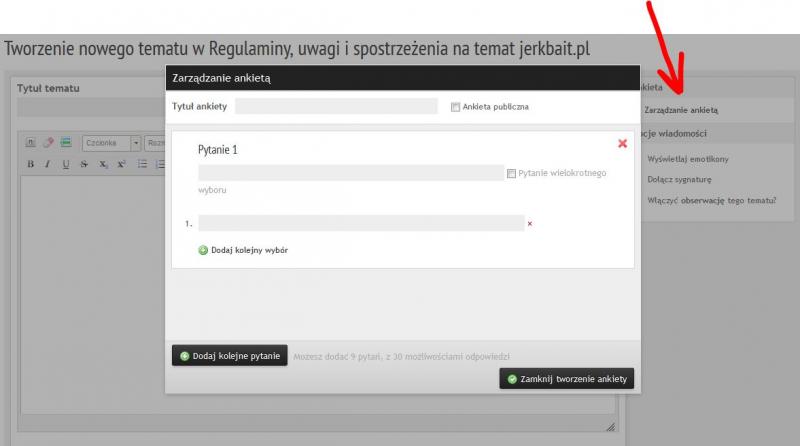The image size is (800, 446).
Task: Click the Strikethrough icon
Action: 84,164
